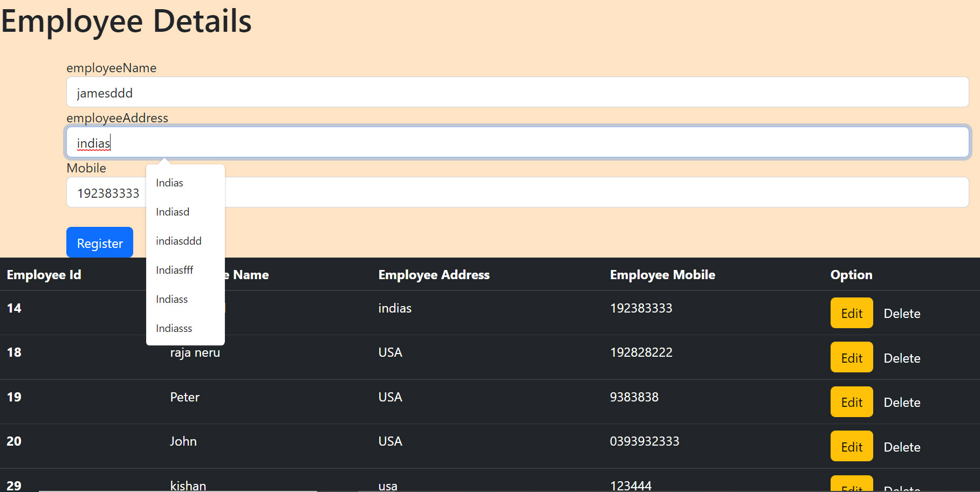The height and width of the screenshot is (492, 980).
Task: Select mobile number "192828222"
Action: pos(641,352)
